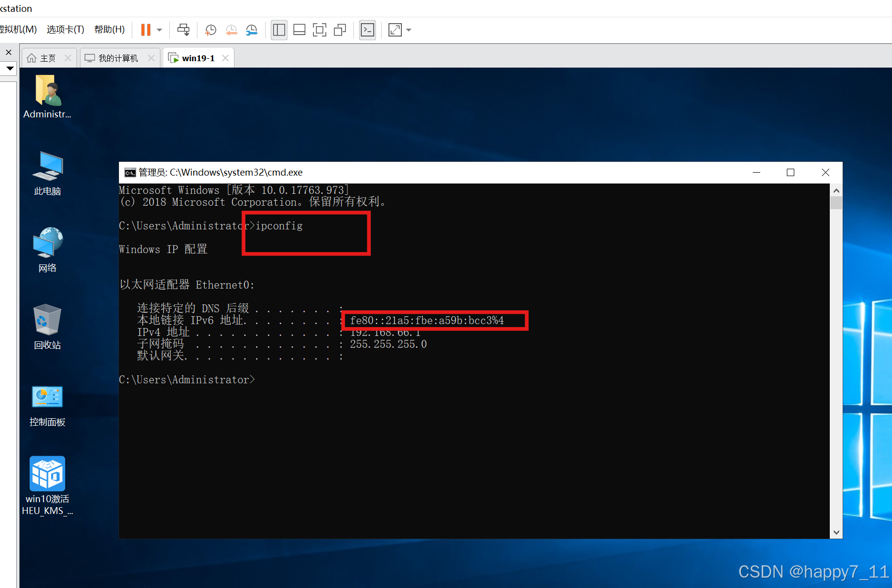Select the 网络 desktop icon
This screenshot has width=892, height=588.
tap(47, 250)
